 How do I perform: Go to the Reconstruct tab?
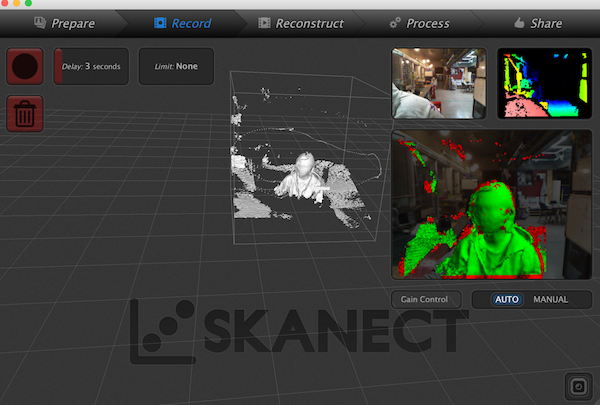(x=301, y=23)
